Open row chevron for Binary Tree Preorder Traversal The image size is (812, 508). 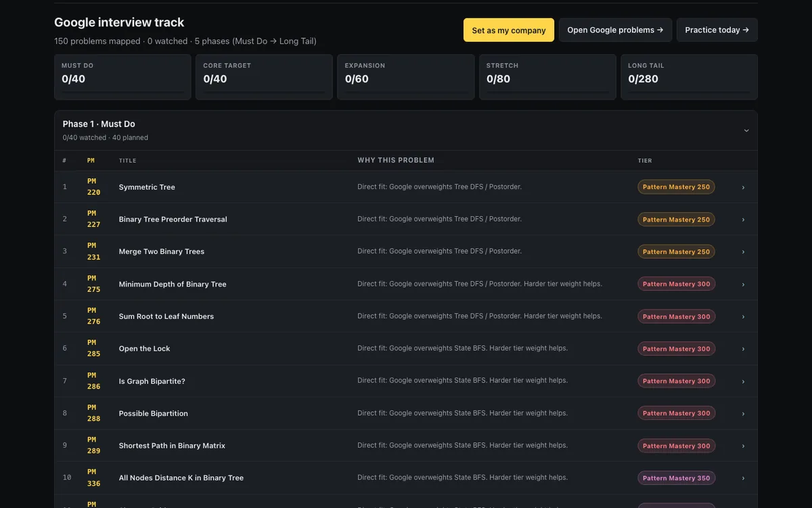(743, 219)
